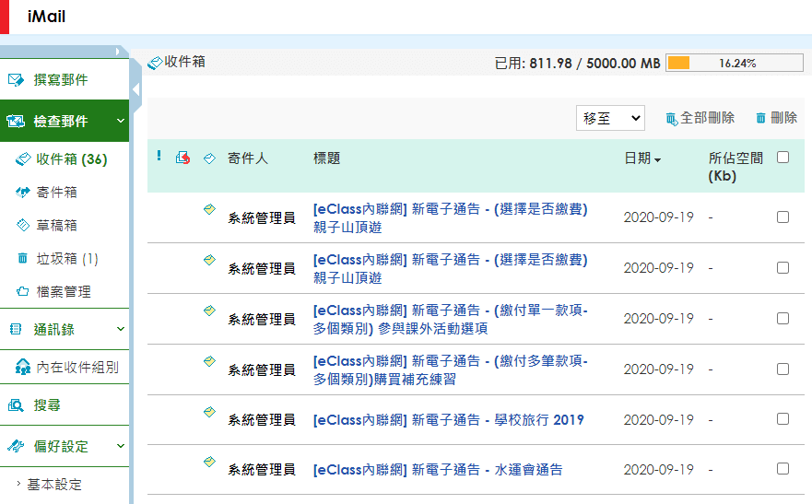This screenshot has height=504, width=812.
Task: Tick the select-all checkbox in header
Action: (x=783, y=158)
